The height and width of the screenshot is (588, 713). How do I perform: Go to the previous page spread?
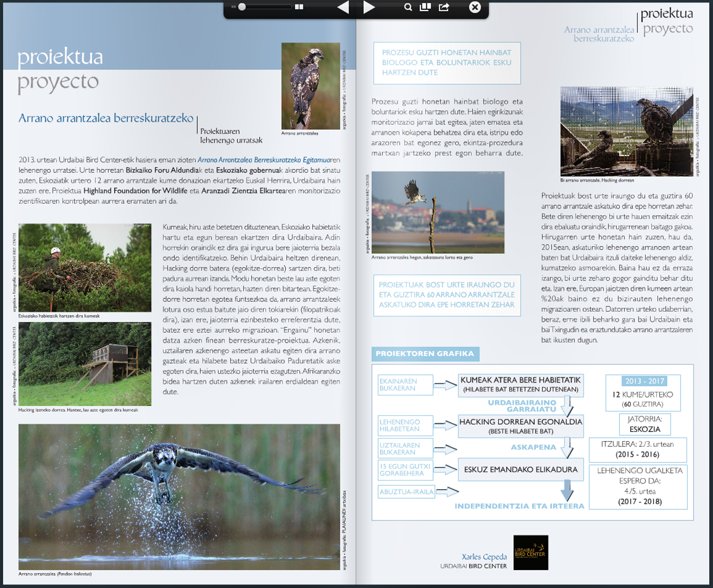point(343,7)
